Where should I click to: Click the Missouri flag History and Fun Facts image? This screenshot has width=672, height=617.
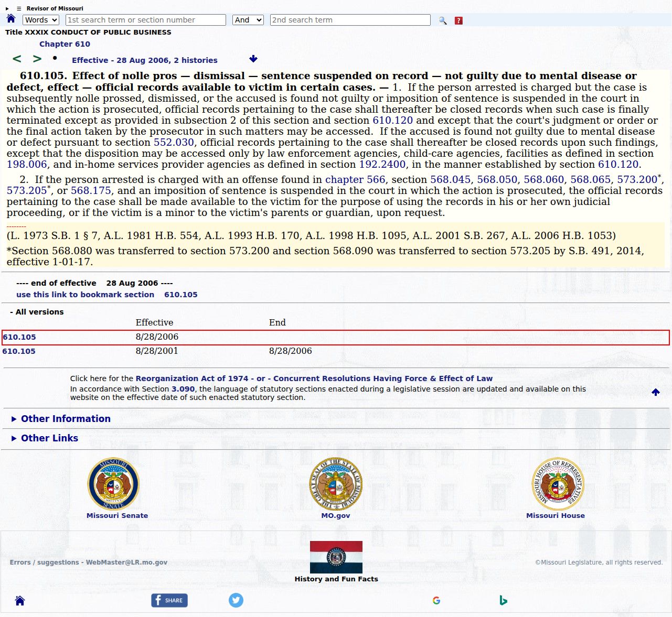pyautogui.click(x=336, y=557)
